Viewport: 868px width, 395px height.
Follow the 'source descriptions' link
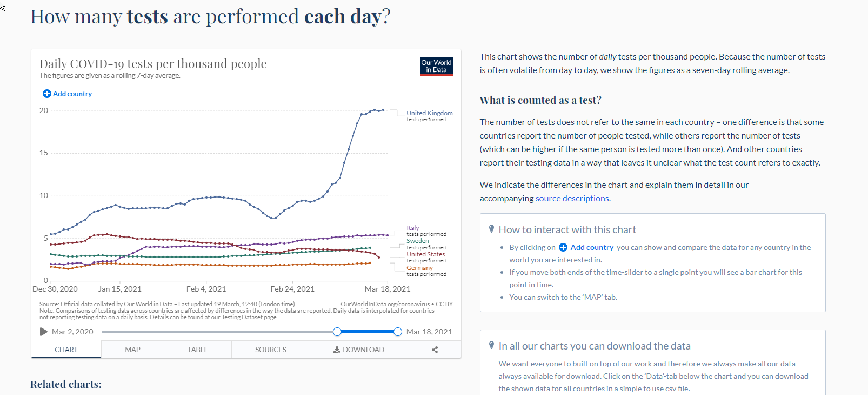click(x=572, y=199)
